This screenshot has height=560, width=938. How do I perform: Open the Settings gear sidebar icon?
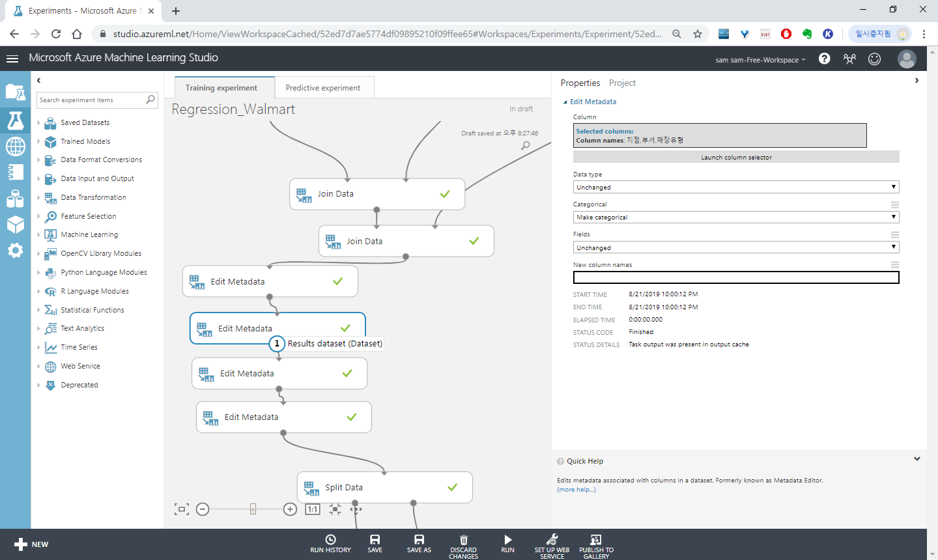pos(16,250)
